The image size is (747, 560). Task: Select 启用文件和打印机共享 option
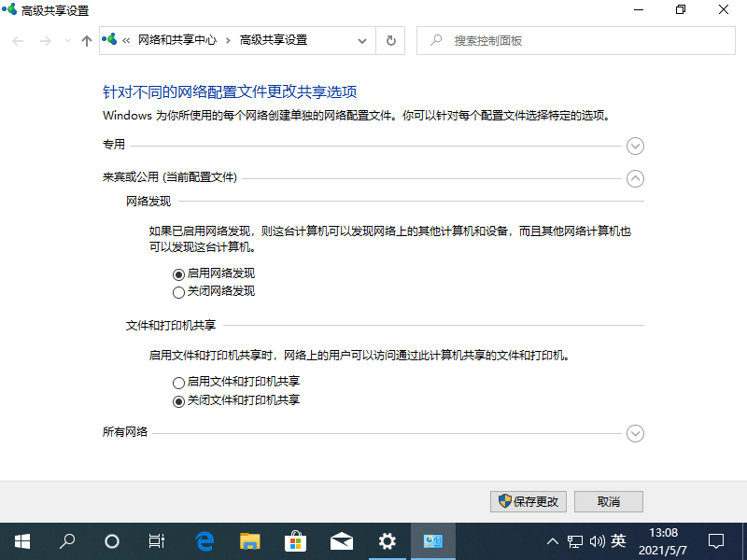coord(178,383)
